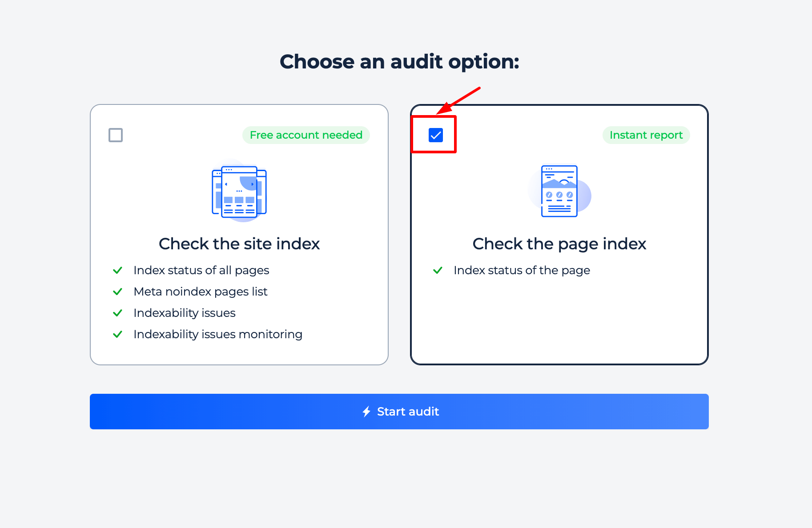The height and width of the screenshot is (528, 812).
Task: Click 'Index status of the page' text
Action: tap(522, 270)
